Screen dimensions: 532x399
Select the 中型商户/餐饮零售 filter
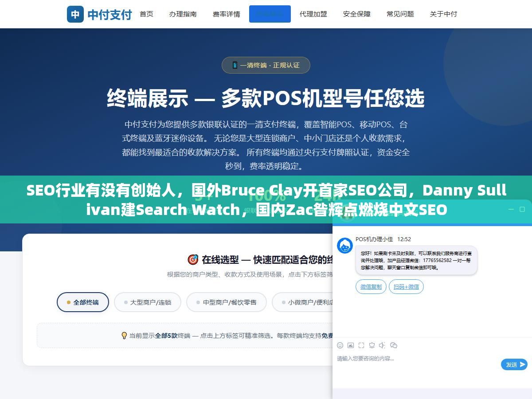(227, 302)
